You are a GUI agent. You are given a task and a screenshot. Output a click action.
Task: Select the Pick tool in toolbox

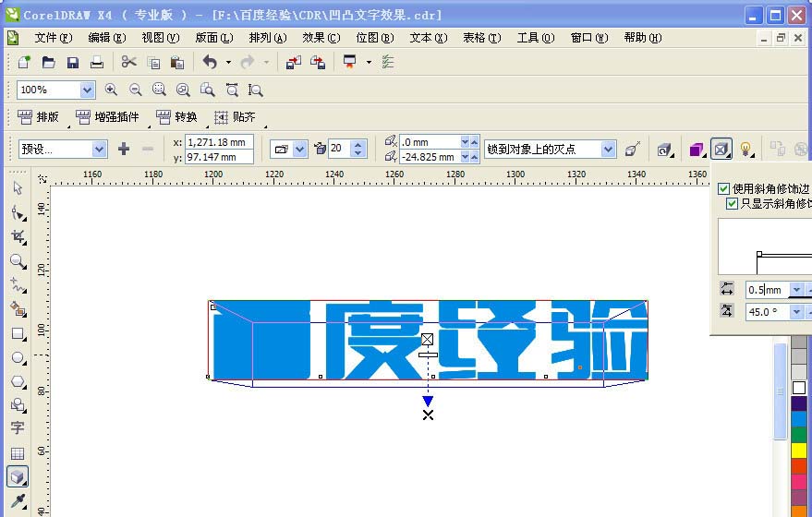tap(18, 187)
